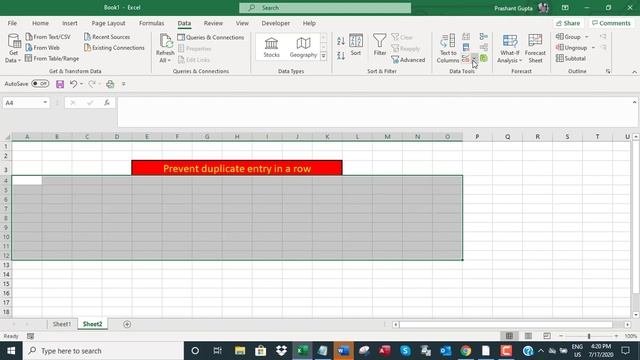Open the Data Validation dropdown arrow

[474, 59]
